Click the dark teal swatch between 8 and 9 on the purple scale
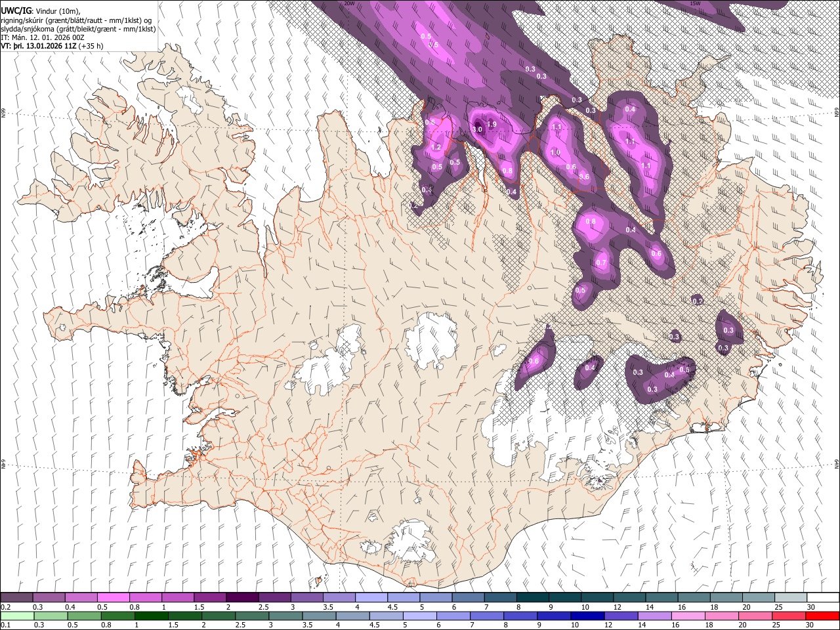The height and width of the screenshot is (630, 840). (x=532, y=598)
